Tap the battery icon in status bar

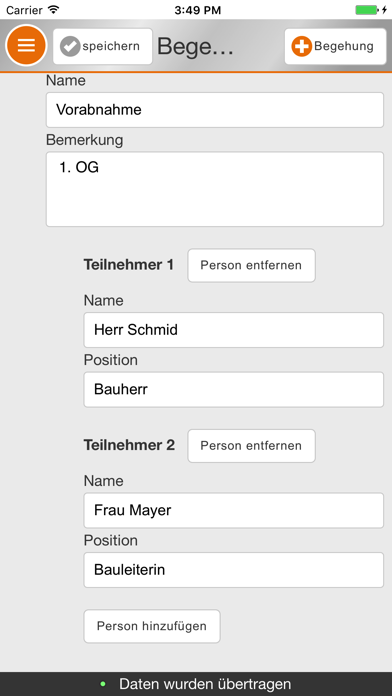(x=367, y=10)
